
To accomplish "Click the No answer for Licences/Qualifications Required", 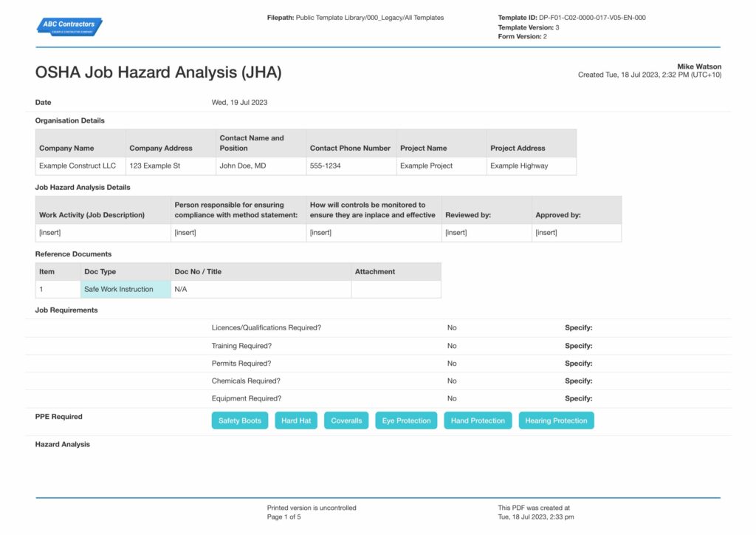I will (452, 327).
